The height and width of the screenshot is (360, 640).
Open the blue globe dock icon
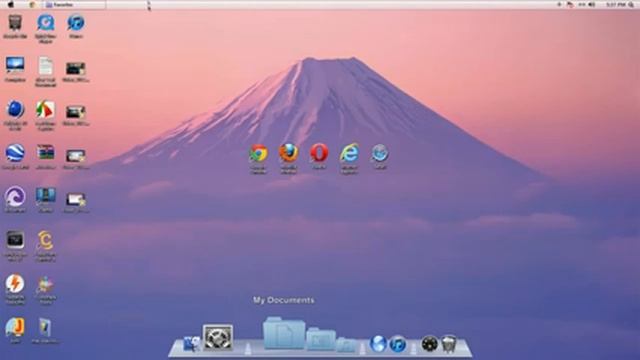click(x=378, y=343)
